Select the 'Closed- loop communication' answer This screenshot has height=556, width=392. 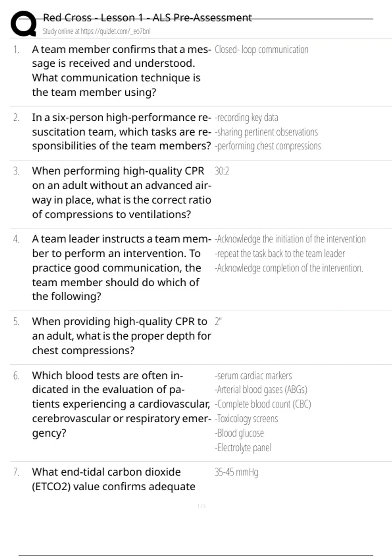(261, 50)
